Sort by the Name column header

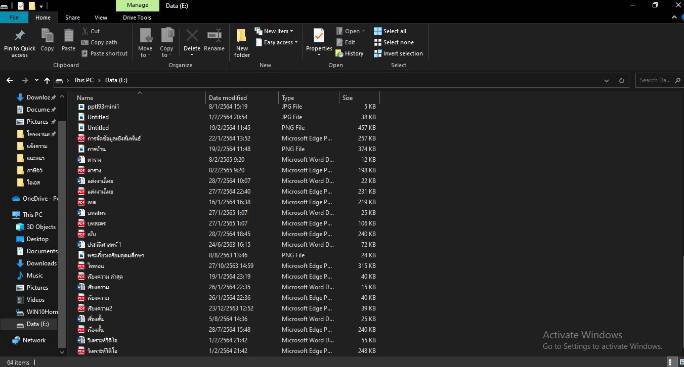point(139,98)
